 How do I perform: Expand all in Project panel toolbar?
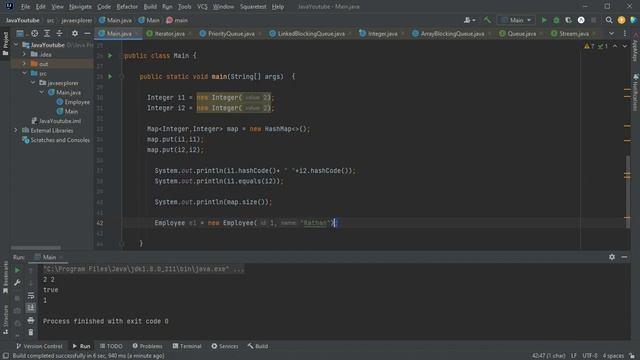pos(47,33)
